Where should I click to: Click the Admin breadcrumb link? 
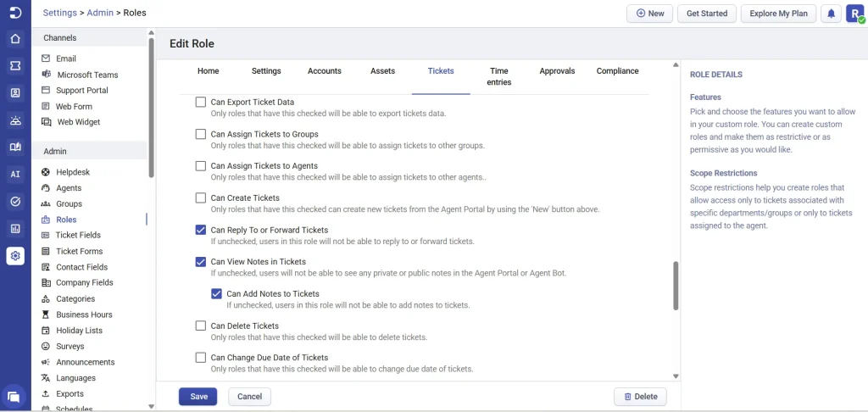(x=102, y=13)
